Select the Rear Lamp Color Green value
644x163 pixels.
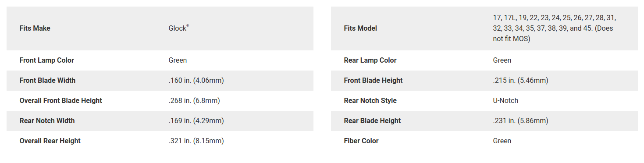pyautogui.click(x=502, y=60)
